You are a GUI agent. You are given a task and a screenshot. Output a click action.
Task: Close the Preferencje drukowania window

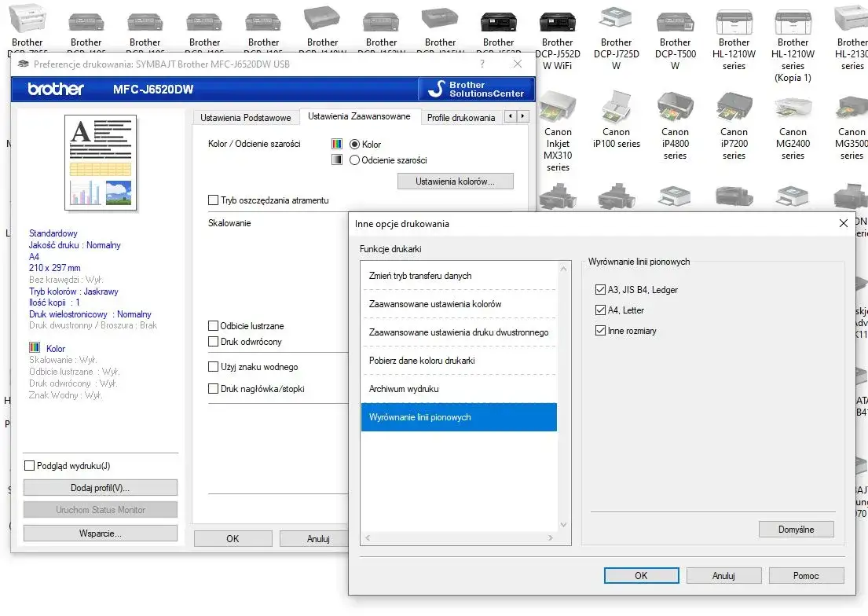coord(518,64)
